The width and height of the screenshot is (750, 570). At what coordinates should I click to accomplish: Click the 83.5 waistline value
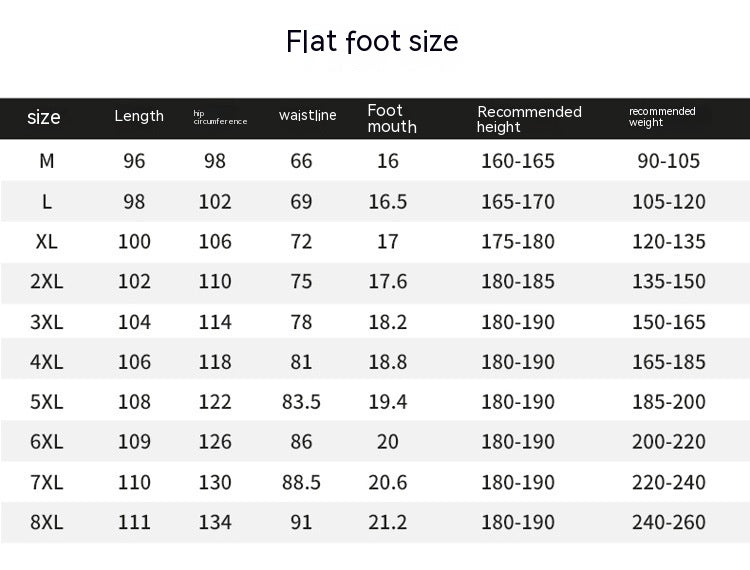pos(301,402)
